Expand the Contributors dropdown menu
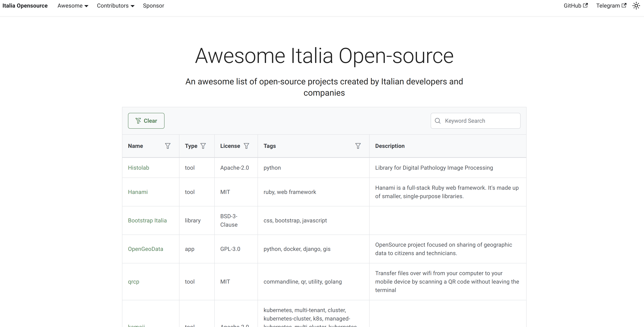 (x=116, y=6)
